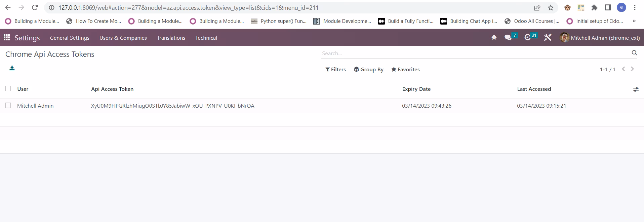The image size is (644, 222).
Task: Bookmark this page with star icon
Action: click(x=551, y=7)
